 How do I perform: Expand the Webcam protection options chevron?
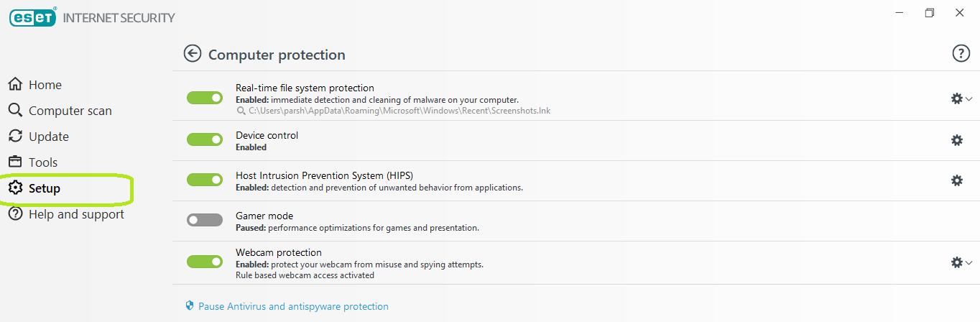point(969,263)
